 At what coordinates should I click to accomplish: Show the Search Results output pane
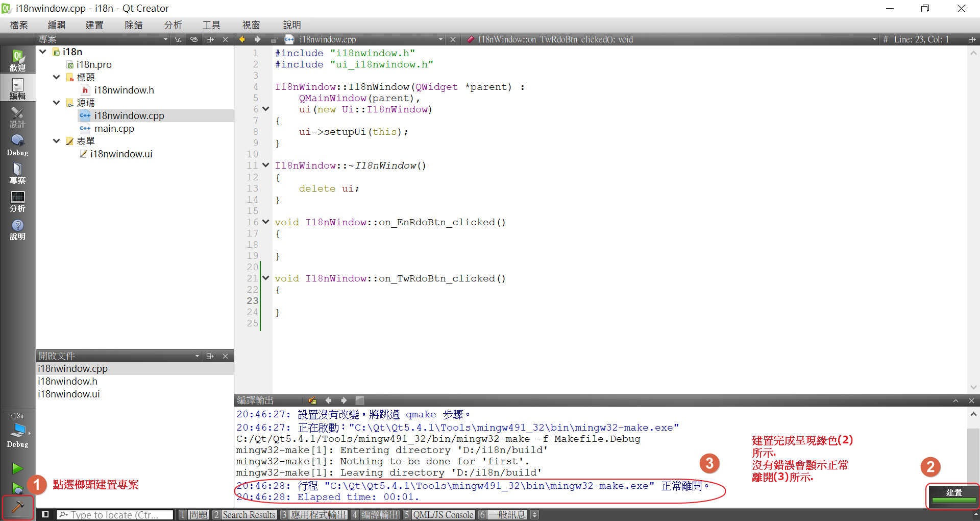click(x=244, y=515)
